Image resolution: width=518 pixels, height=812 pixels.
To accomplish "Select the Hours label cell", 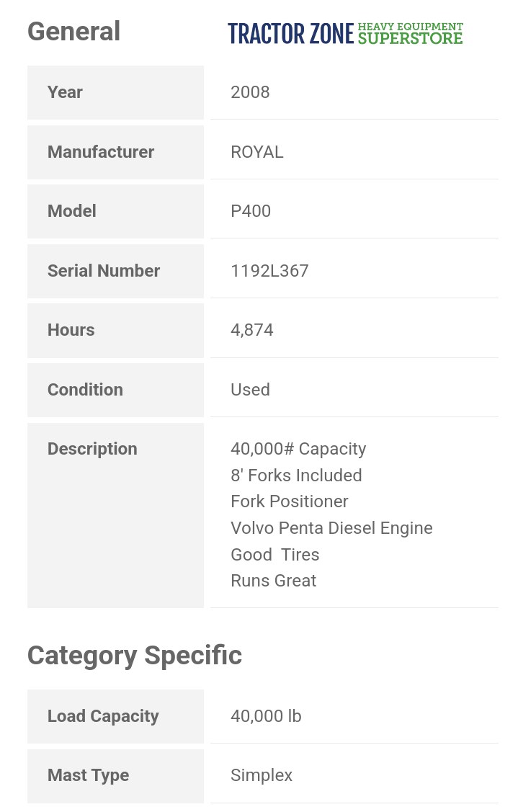I will (115, 330).
